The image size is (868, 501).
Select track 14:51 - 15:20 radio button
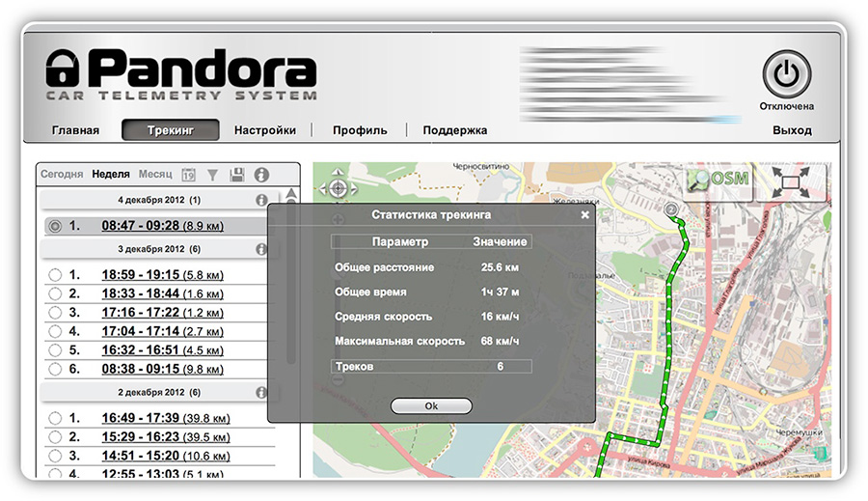(x=55, y=456)
